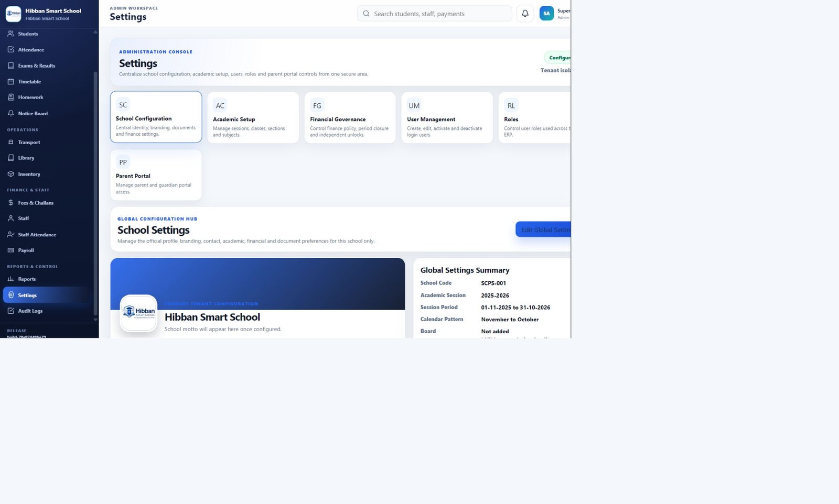Click the Payroll banknote icon
Screen dimensions: 839x504
pyautogui.click(x=10, y=250)
